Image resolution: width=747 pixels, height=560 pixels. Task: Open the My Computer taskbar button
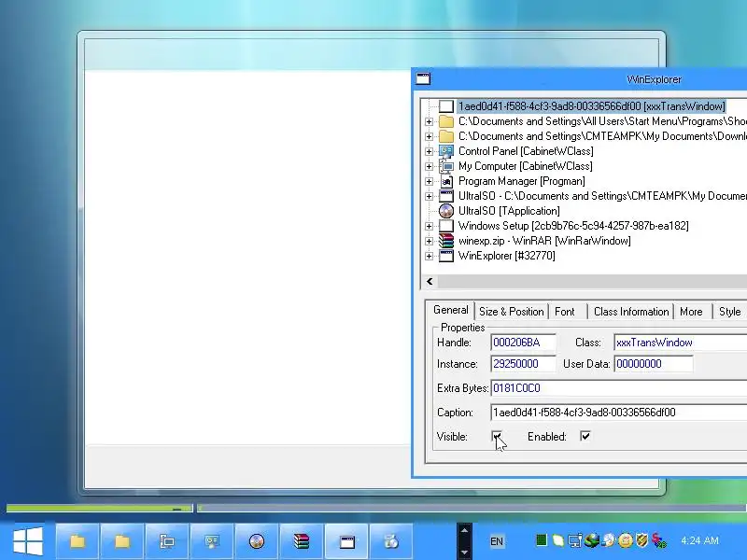click(x=167, y=541)
